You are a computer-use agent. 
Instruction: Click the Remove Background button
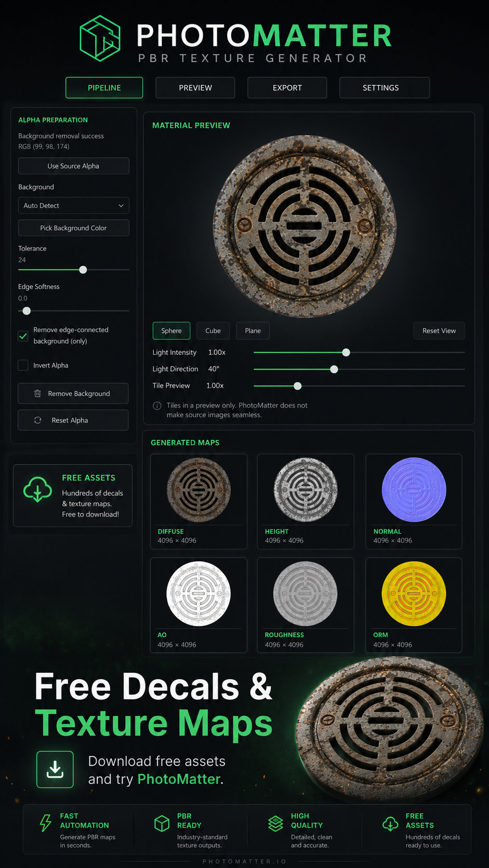73,394
